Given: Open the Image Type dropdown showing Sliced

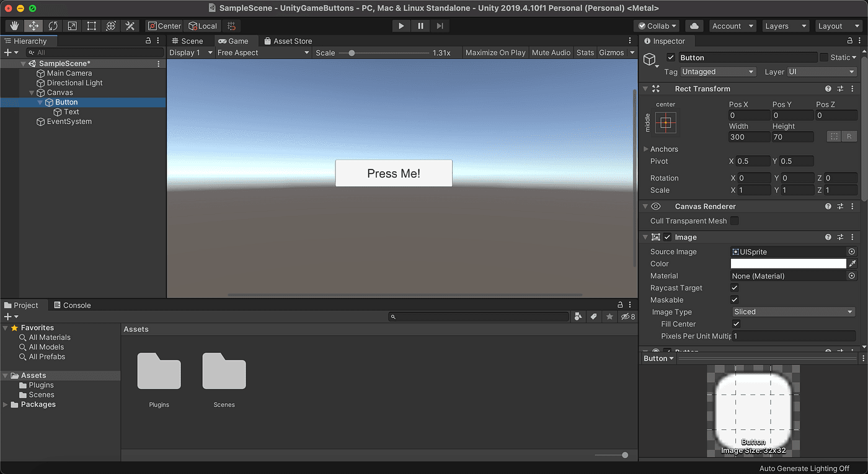Looking at the screenshot, I should (x=793, y=312).
